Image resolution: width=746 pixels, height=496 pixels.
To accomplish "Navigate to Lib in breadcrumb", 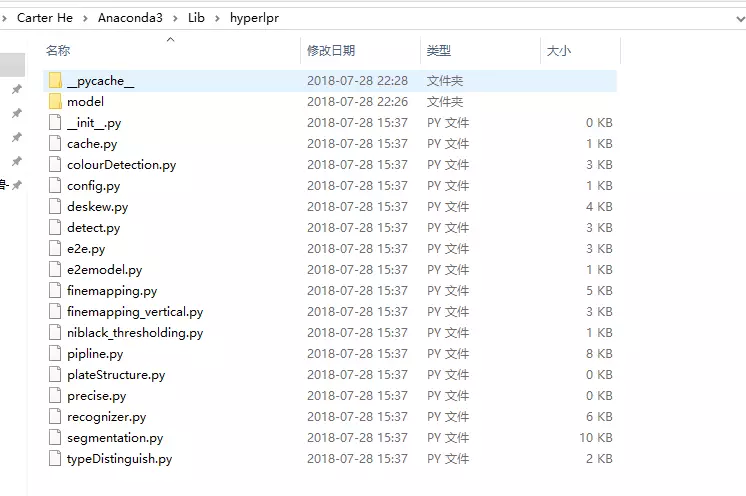I will (x=196, y=18).
